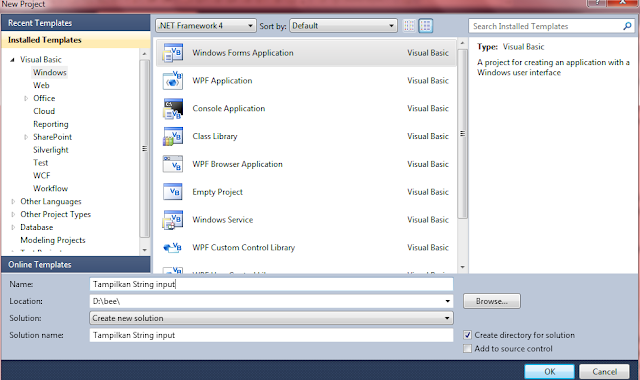Click the template list vertical scrollbar thumb
The image size is (640, 380).
462,134
